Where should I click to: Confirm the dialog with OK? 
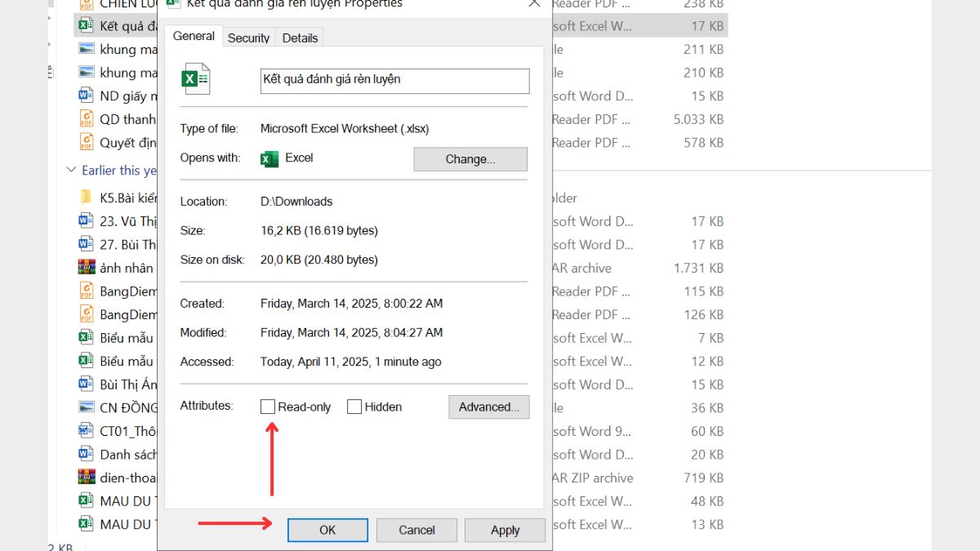click(x=327, y=530)
